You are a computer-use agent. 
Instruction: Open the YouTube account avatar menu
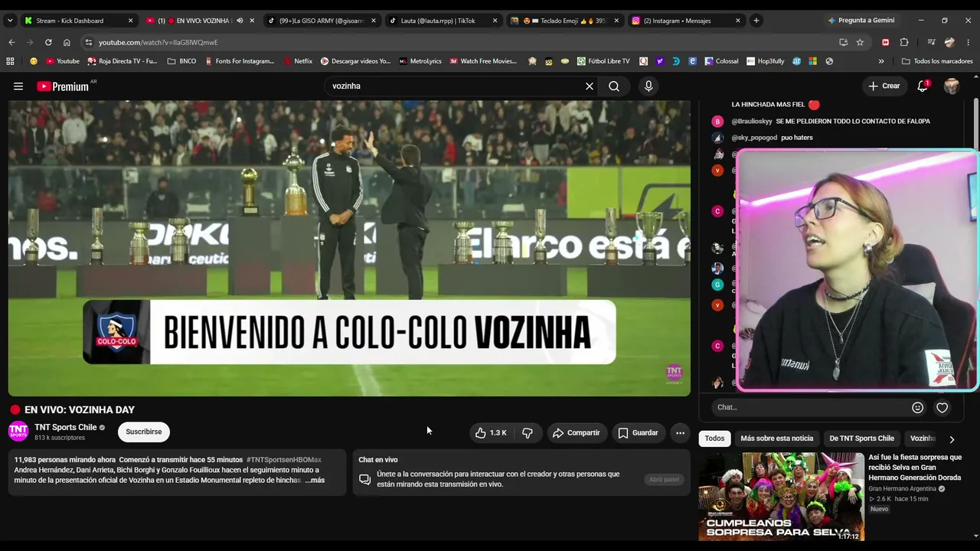click(x=952, y=86)
